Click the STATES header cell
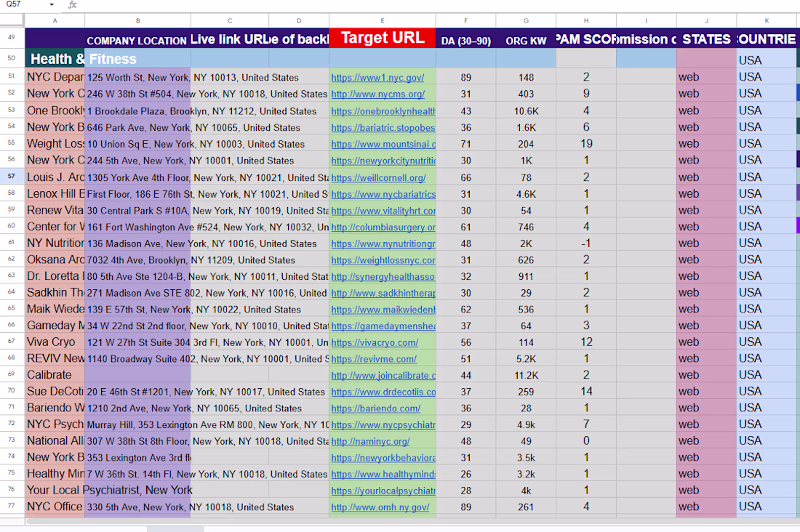Screen dimensions: 800x532 coord(707,39)
